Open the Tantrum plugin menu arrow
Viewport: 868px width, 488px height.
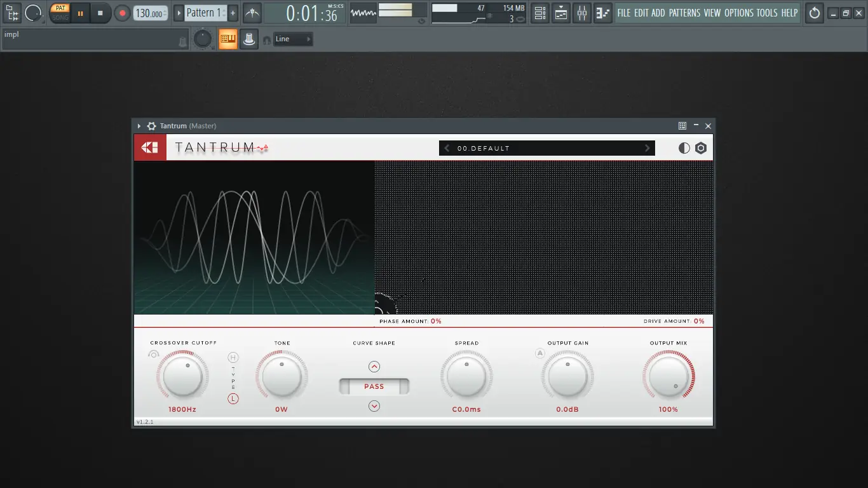point(139,126)
